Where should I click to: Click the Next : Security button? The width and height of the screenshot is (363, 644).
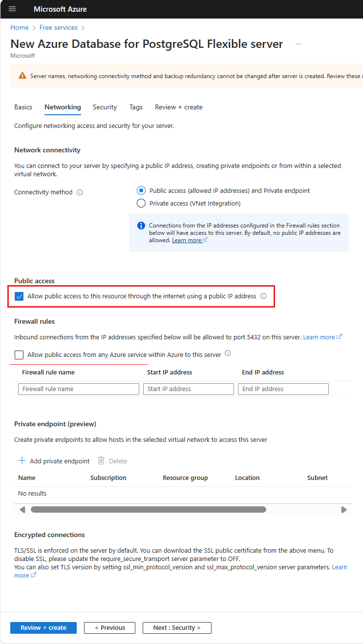177,627
